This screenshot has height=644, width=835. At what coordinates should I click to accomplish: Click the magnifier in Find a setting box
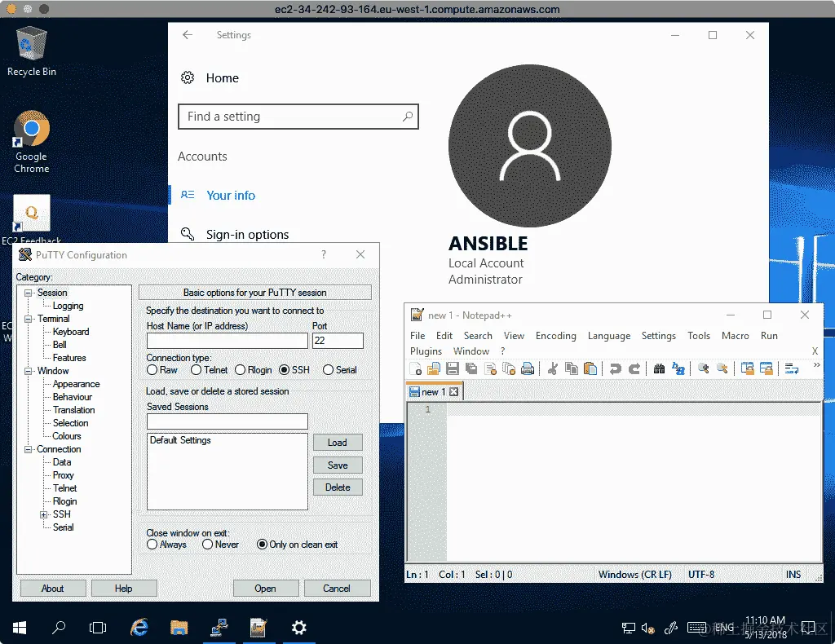[x=408, y=116]
